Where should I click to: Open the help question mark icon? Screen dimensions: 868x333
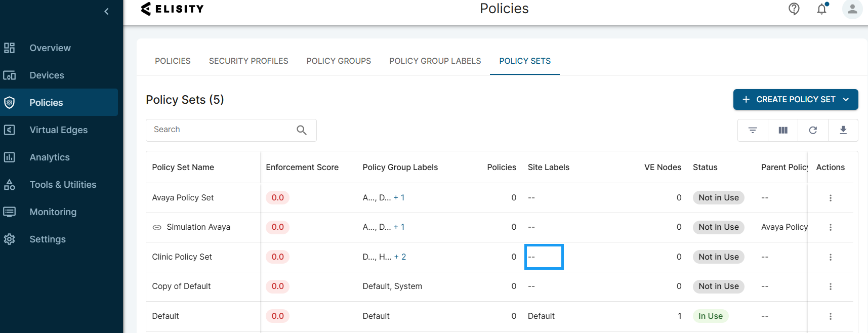tap(794, 9)
